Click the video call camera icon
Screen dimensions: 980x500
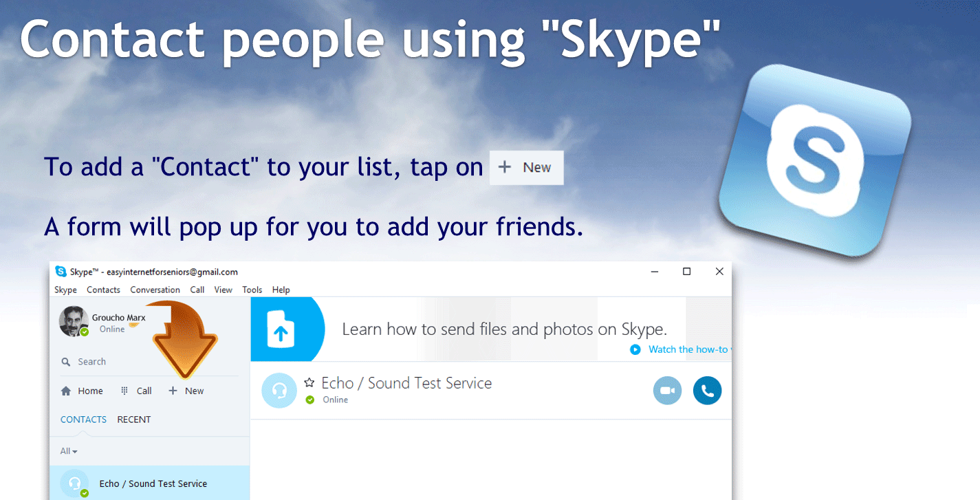click(x=667, y=391)
